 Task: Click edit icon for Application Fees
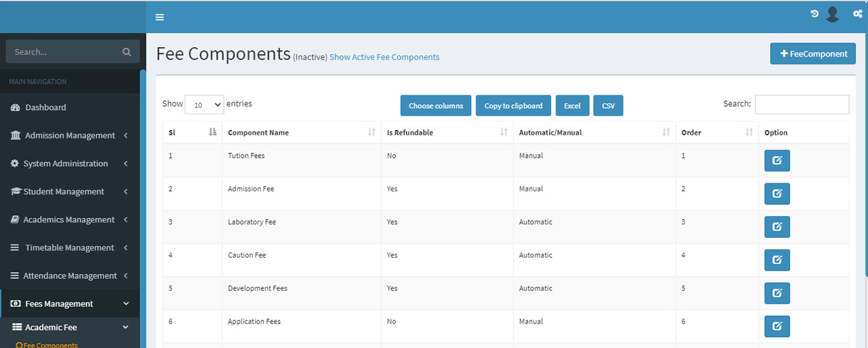click(x=777, y=326)
